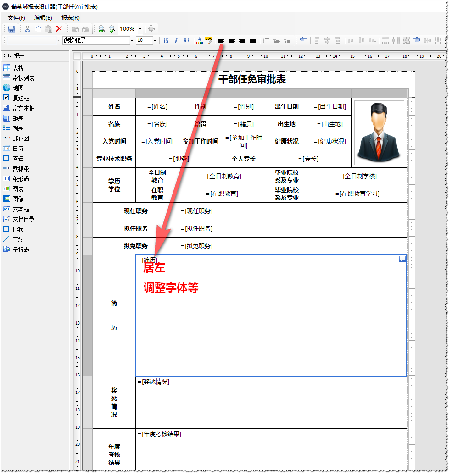Align text to the right

coord(242,40)
